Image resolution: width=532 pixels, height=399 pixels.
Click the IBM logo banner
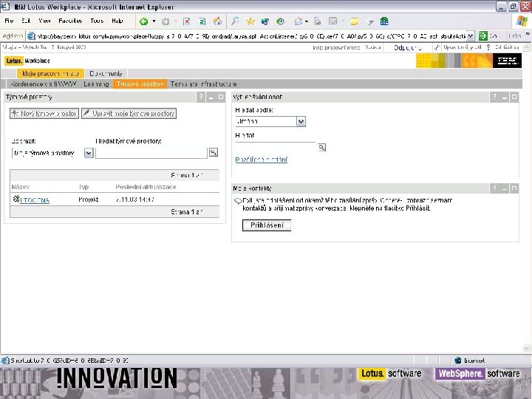click(x=507, y=61)
